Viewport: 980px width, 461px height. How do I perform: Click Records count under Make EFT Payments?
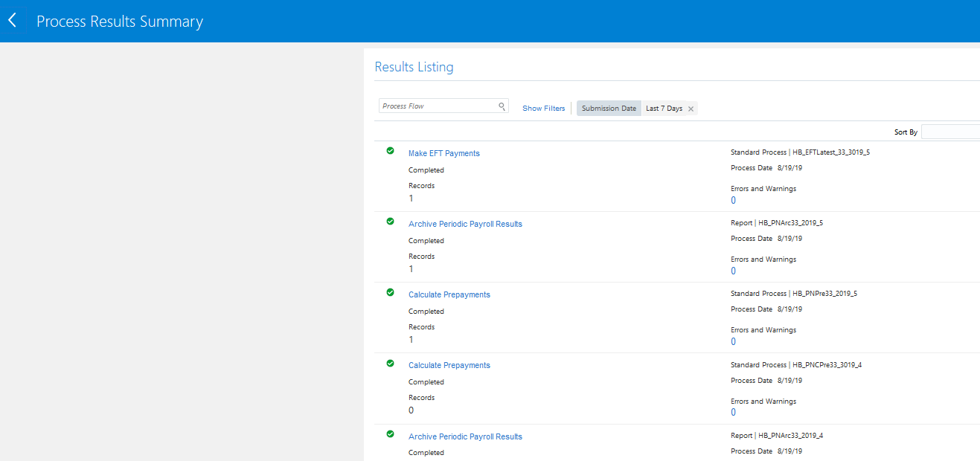[x=411, y=199]
